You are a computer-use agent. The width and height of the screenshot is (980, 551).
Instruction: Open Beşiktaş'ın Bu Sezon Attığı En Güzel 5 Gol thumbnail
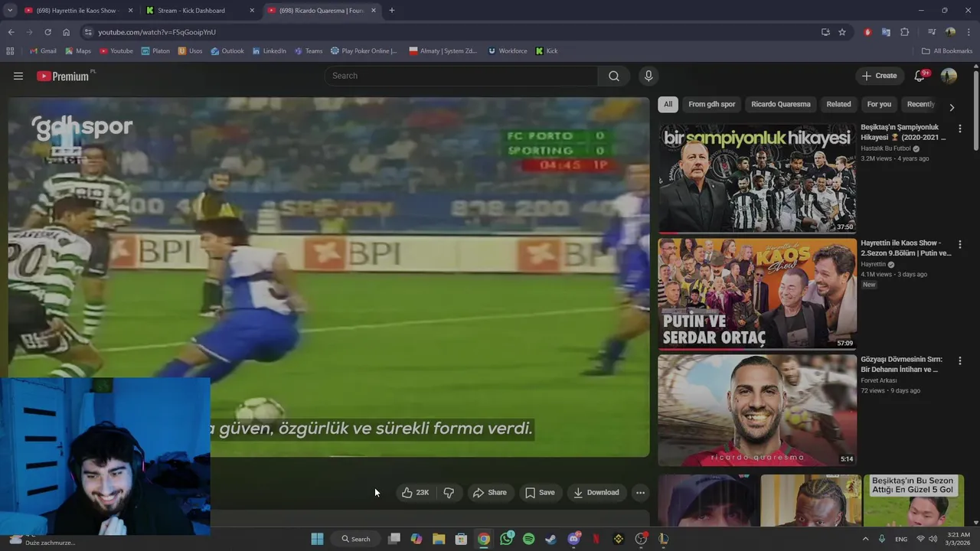pyautogui.click(x=913, y=501)
